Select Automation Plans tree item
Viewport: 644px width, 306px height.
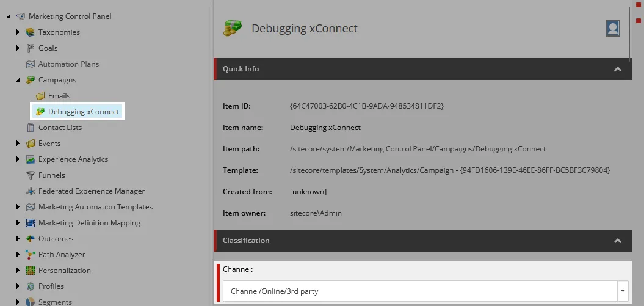click(68, 64)
